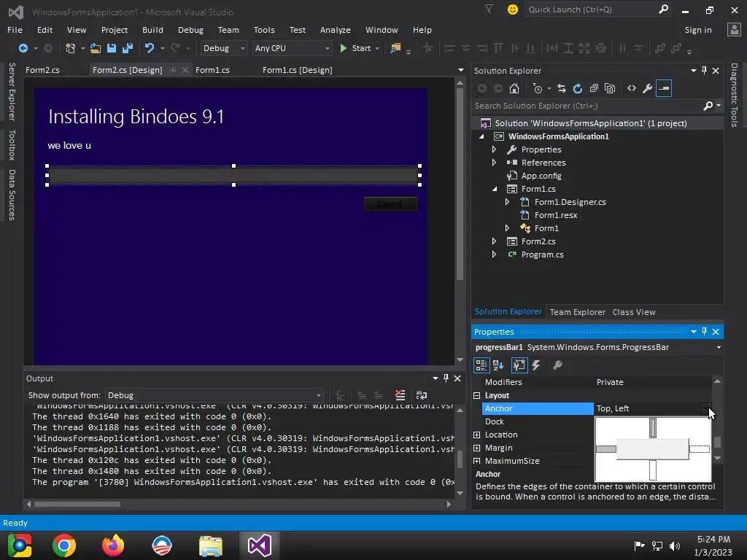
Task: Click the Navigate Backward toolbar arrow
Action: (23, 48)
